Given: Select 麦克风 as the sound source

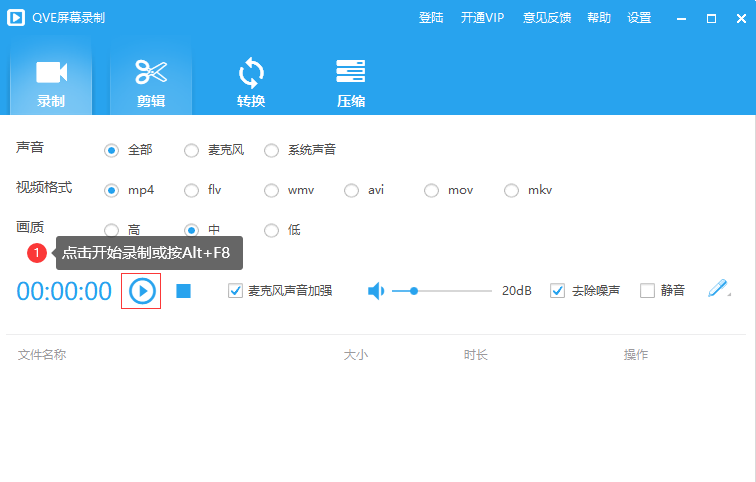Looking at the screenshot, I should point(192,150).
